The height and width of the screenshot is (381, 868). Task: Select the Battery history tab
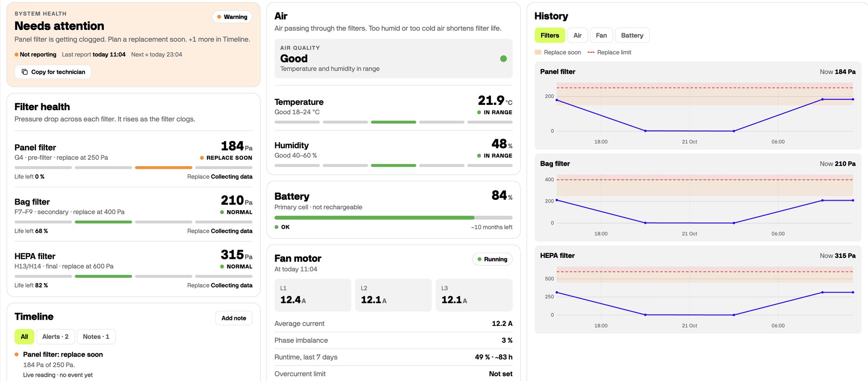[632, 36]
